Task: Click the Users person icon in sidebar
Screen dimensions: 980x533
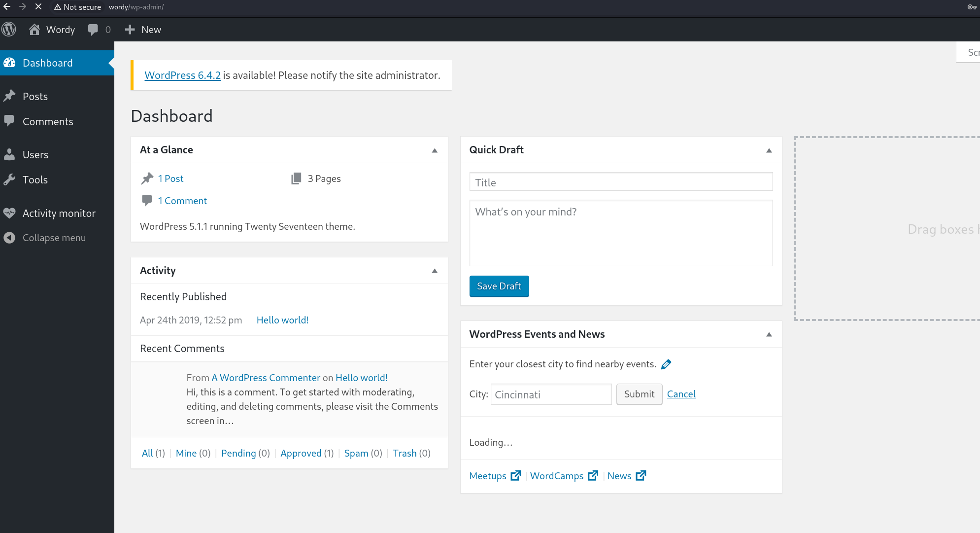Action: pyautogui.click(x=9, y=154)
